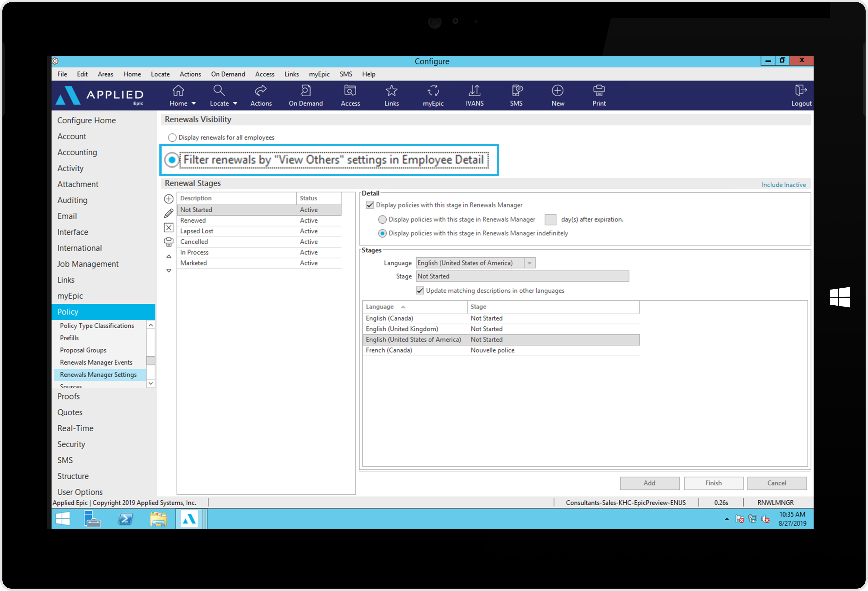This screenshot has width=868, height=591.
Task: Open the On Demand menu bar item
Action: click(228, 74)
